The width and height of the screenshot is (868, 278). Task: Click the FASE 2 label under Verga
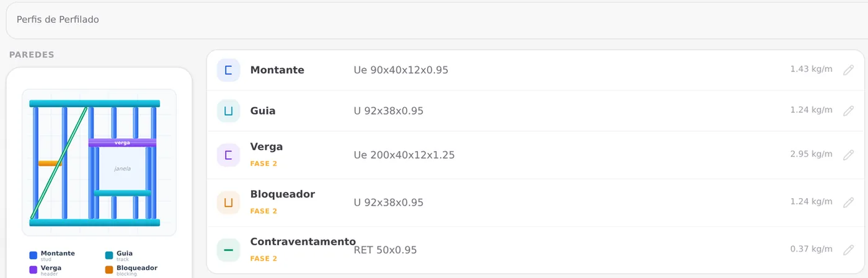pyautogui.click(x=263, y=163)
